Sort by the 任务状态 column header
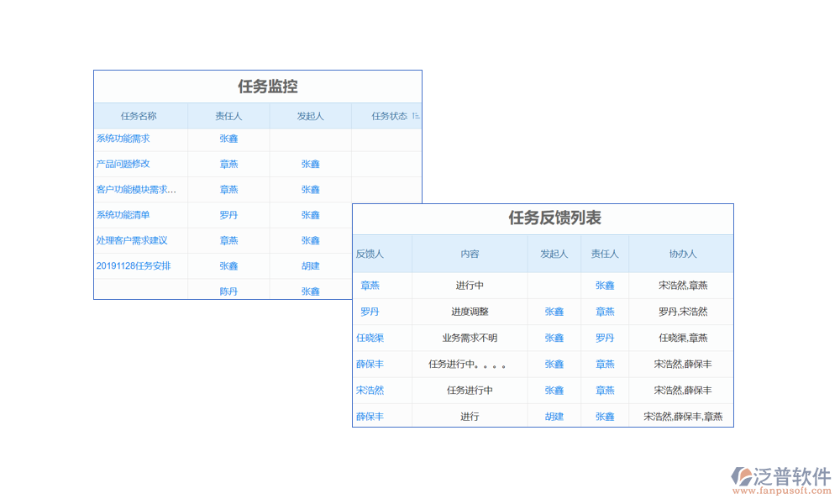The image size is (840, 504). coord(389,116)
